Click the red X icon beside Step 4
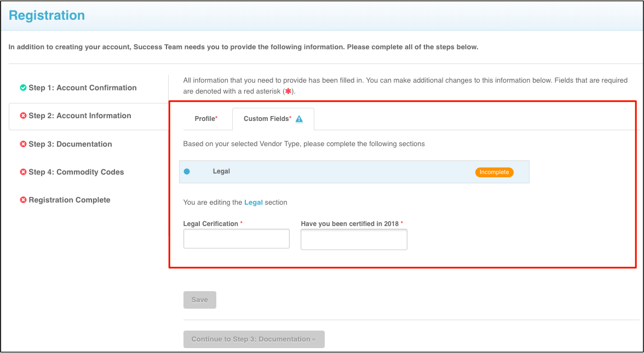The height and width of the screenshot is (353, 644). click(x=23, y=172)
